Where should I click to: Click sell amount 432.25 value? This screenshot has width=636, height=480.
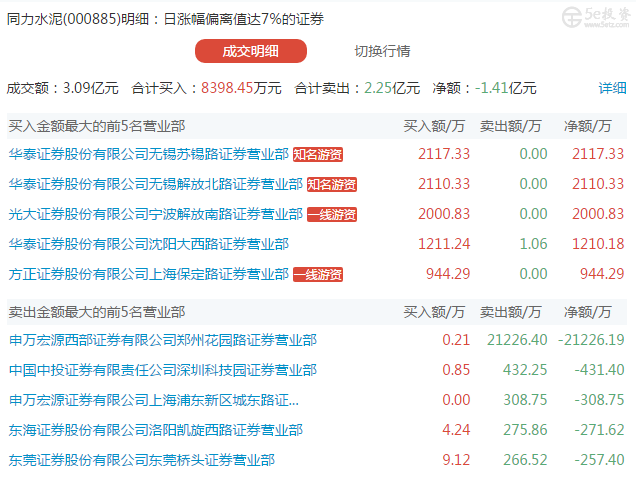pyautogui.click(x=525, y=370)
